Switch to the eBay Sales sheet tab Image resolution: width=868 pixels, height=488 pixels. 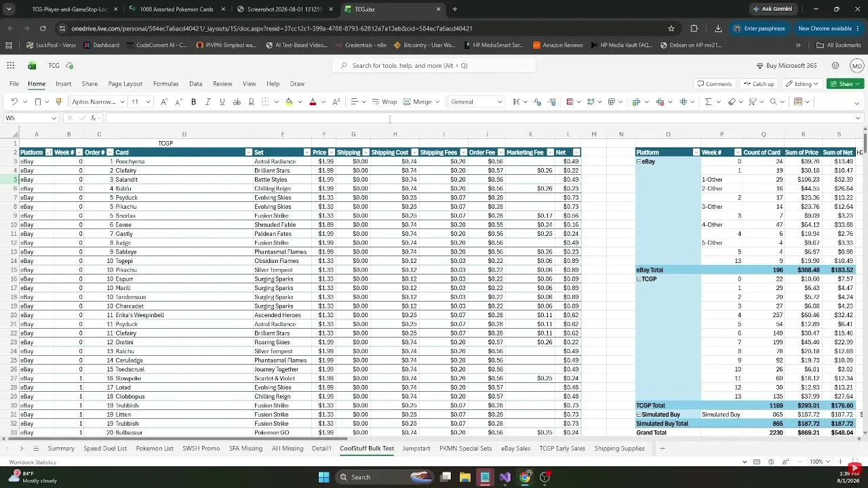click(515, 448)
